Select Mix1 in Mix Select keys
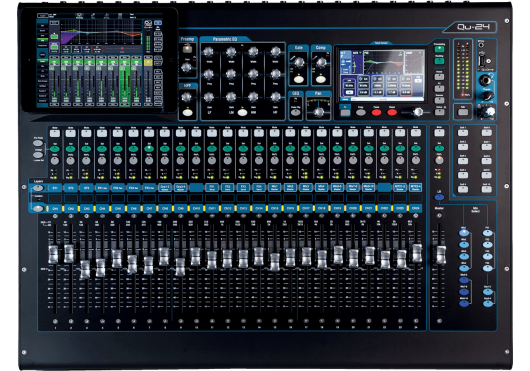The image size is (530, 371). (464, 233)
